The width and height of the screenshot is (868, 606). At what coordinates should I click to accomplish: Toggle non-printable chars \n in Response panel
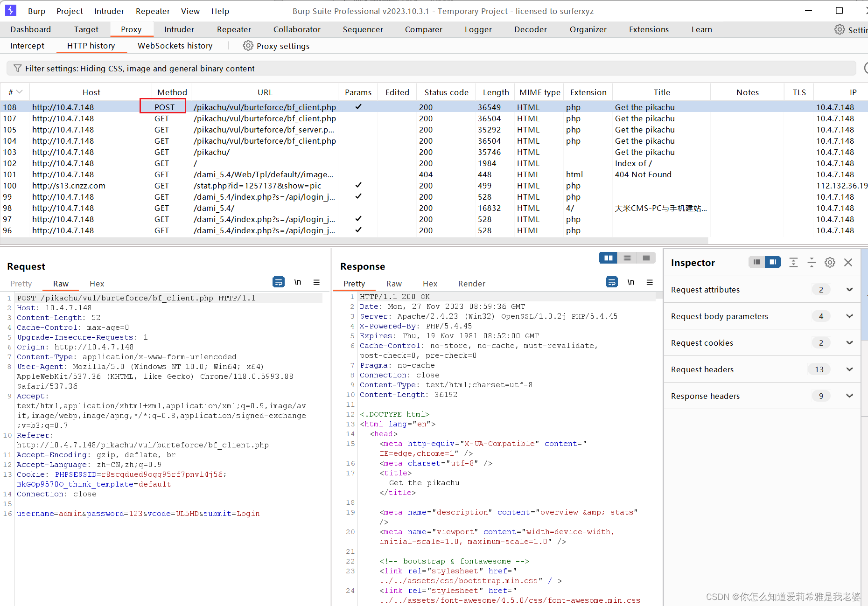pyautogui.click(x=631, y=282)
